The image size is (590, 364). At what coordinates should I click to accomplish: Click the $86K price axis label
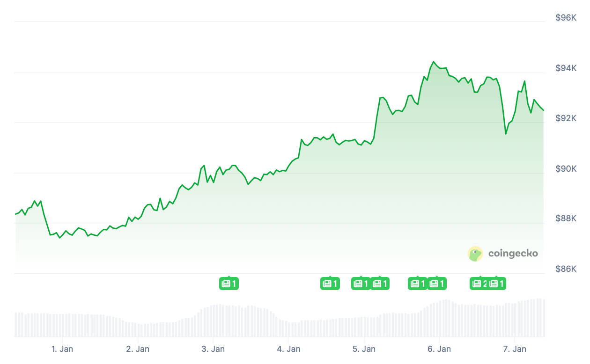coord(566,269)
